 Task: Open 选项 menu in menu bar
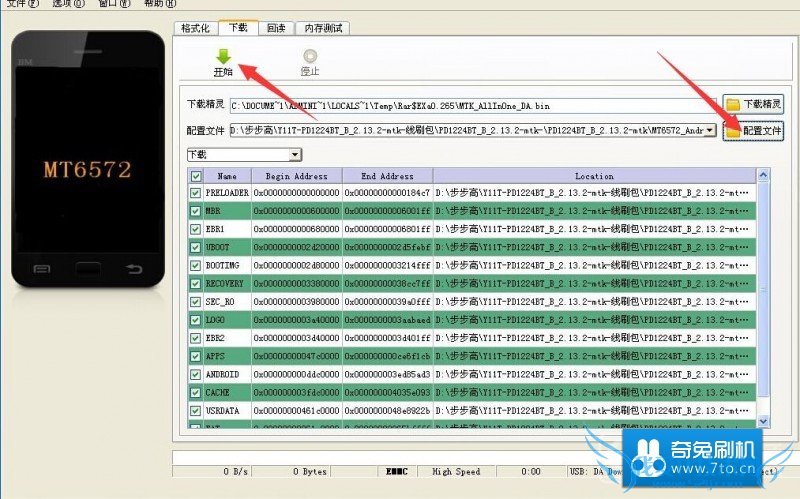[68, 4]
